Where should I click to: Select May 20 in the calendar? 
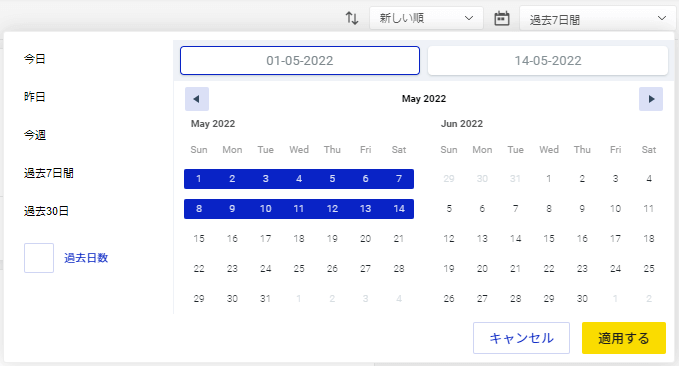(365, 239)
